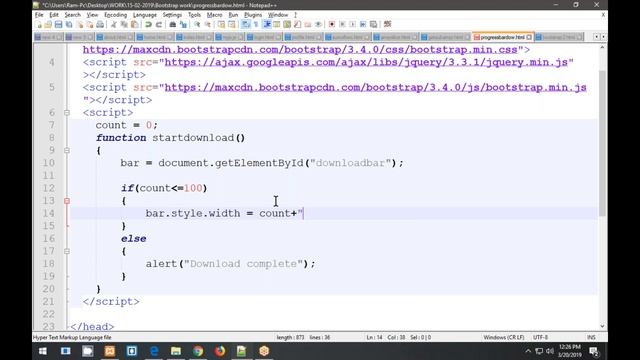
Task: Open the Encoding menu
Action: [x=116, y=15]
